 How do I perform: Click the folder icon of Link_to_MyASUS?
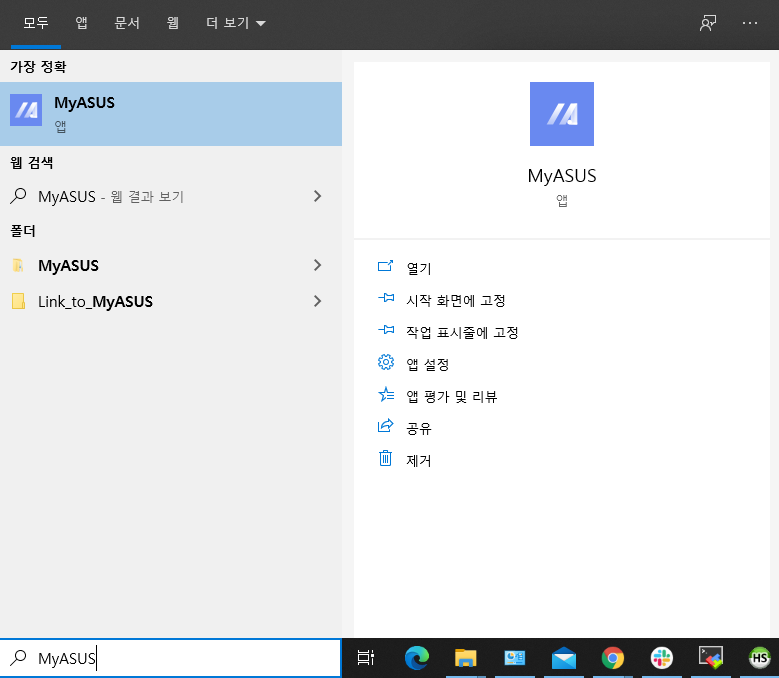click(18, 301)
